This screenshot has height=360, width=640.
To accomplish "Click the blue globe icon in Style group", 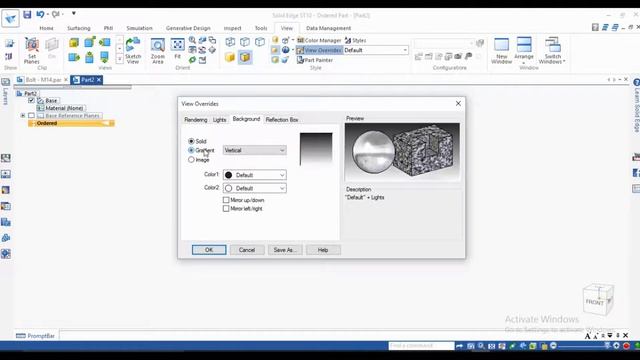I will [x=285, y=50].
